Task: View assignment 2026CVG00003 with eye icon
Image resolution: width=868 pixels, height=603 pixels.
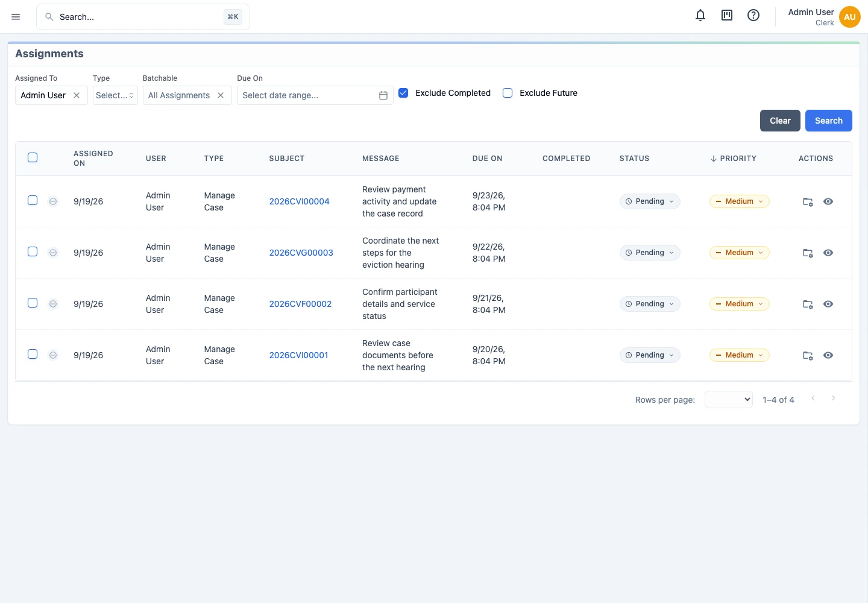Action: (828, 253)
